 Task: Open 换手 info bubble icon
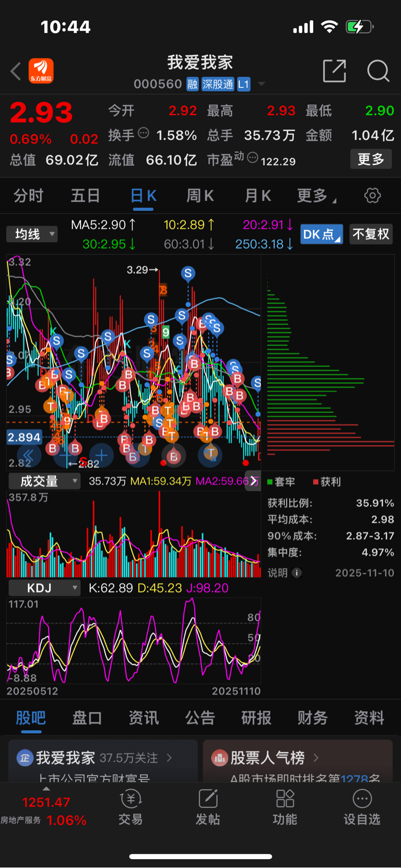143,133
